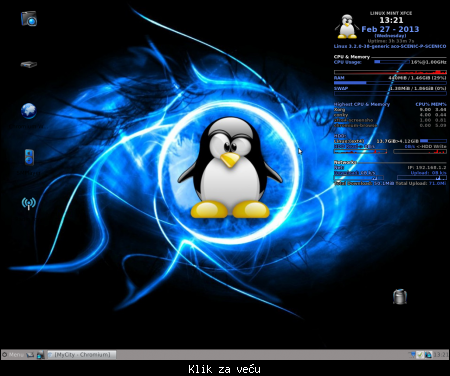This screenshot has width=450, height=376.
Task: Open the Trash can desktop icon
Action: coord(400,296)
